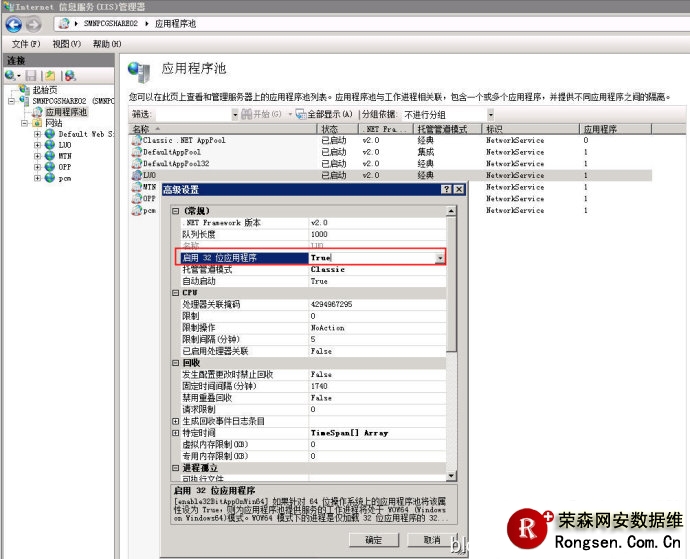Collapse the CPU property section

tap(176, 293)
